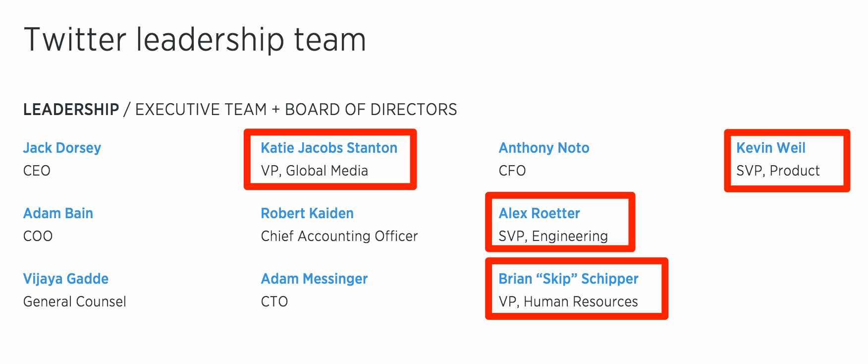The width and height of the screenshot is (868, 364).
Task: Select the bold LEADERSHIP section label
Action: pos(71,110)
